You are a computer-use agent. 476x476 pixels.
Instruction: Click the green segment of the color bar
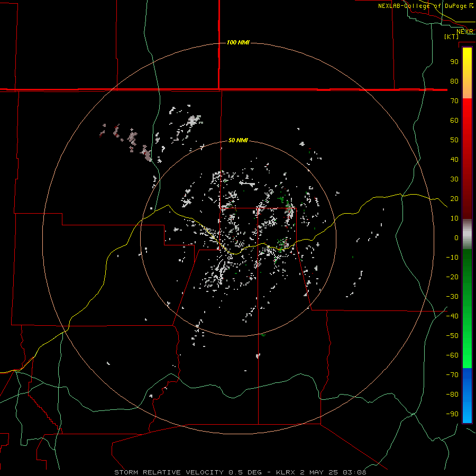coord(467,308)
